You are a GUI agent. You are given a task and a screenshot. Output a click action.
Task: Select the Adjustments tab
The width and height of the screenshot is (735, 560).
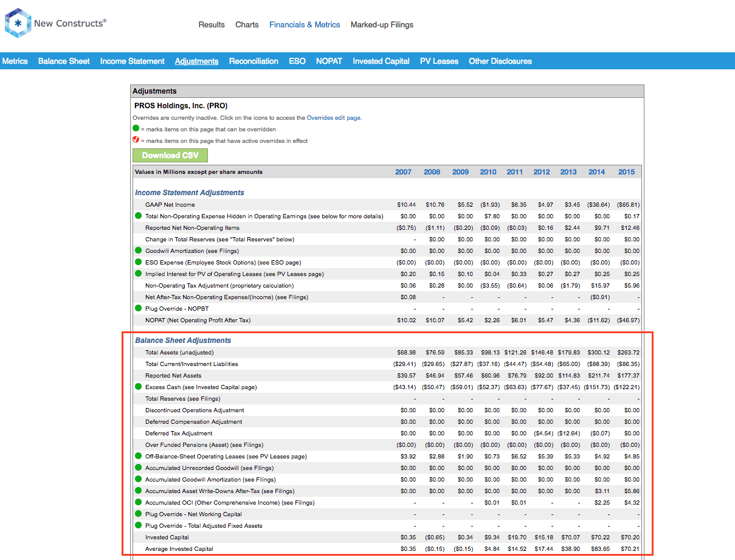[196, 61]
